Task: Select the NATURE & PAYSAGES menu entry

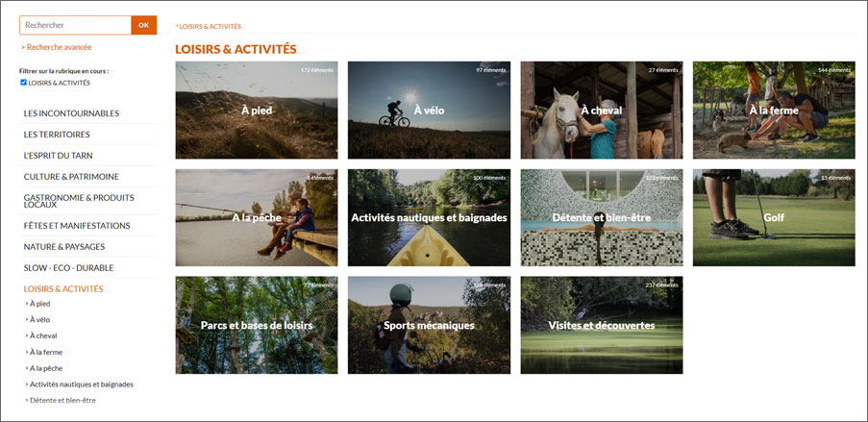Action: point(64,246)
